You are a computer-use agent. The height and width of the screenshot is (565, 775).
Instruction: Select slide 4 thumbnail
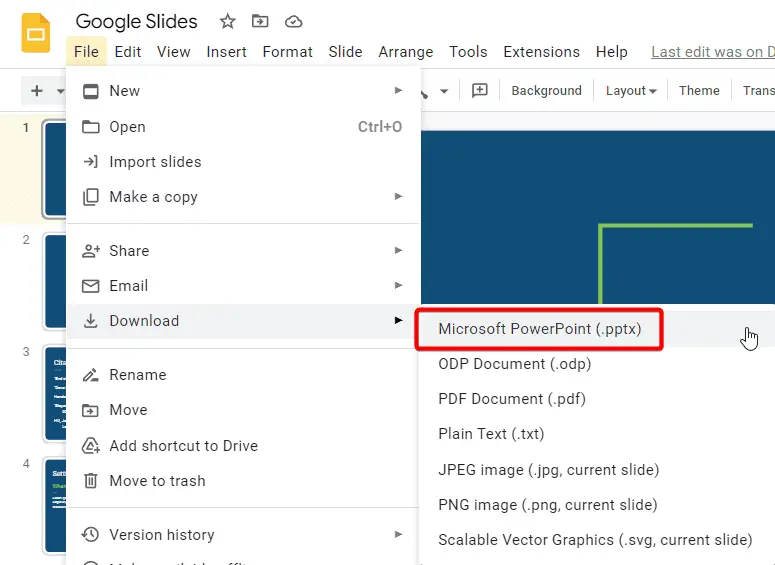(55, 505)
